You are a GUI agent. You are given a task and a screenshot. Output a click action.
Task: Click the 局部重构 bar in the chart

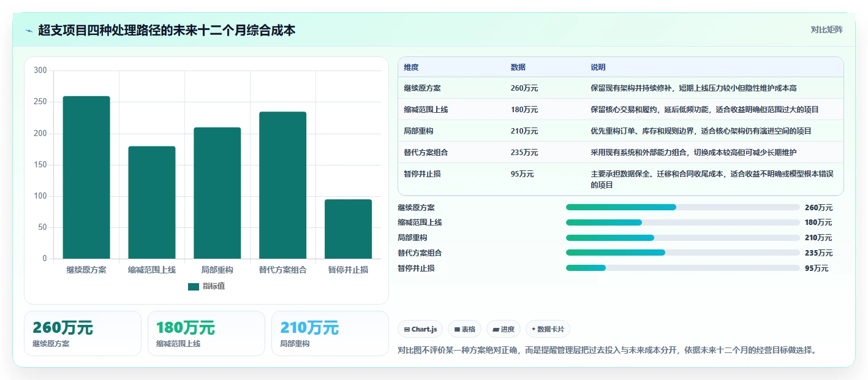point(217,193)
